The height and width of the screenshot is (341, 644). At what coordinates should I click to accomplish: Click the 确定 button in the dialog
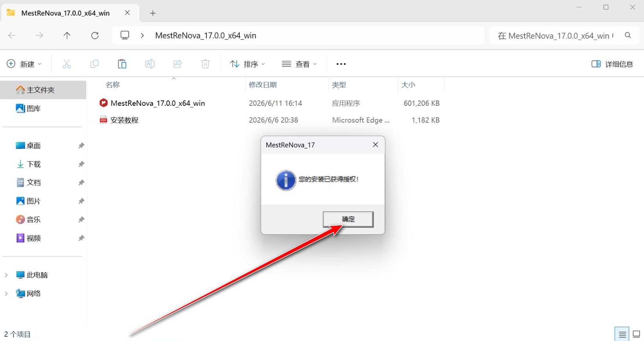pyautogui.click(x=348, y=219)
